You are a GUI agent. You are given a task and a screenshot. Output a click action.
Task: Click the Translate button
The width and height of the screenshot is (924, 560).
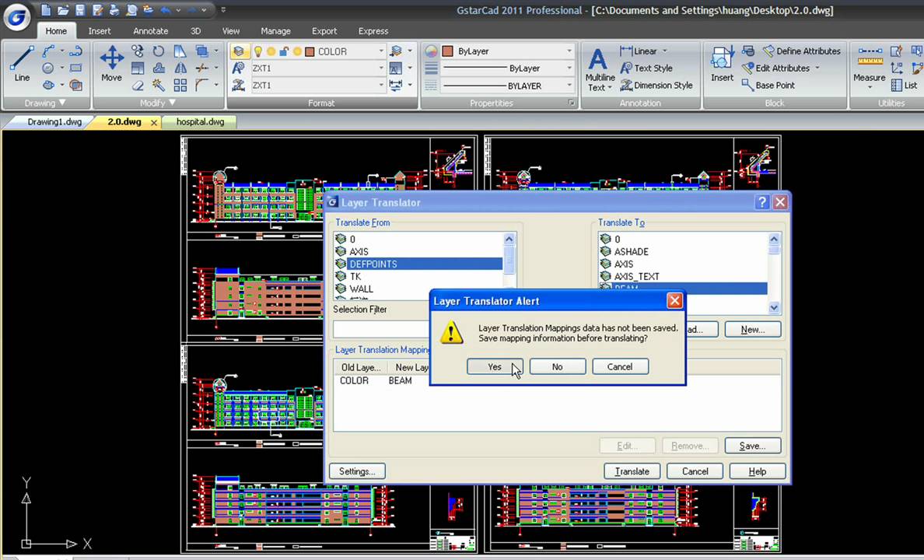(x=632, y=471)
